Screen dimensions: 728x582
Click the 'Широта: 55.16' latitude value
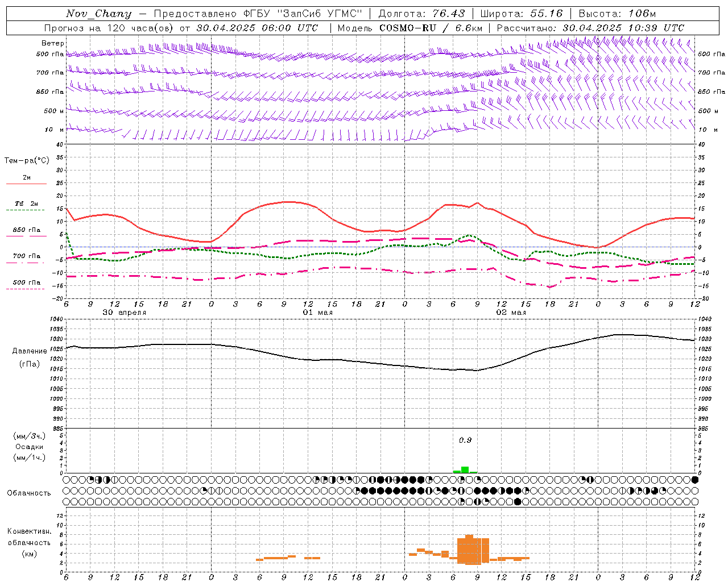(522, 14)
